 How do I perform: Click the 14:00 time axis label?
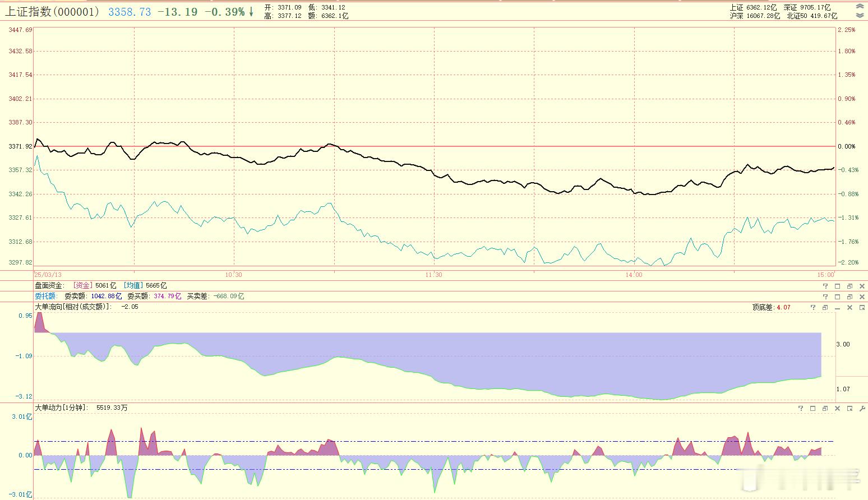pyautogui.click(x=634, y=275)
